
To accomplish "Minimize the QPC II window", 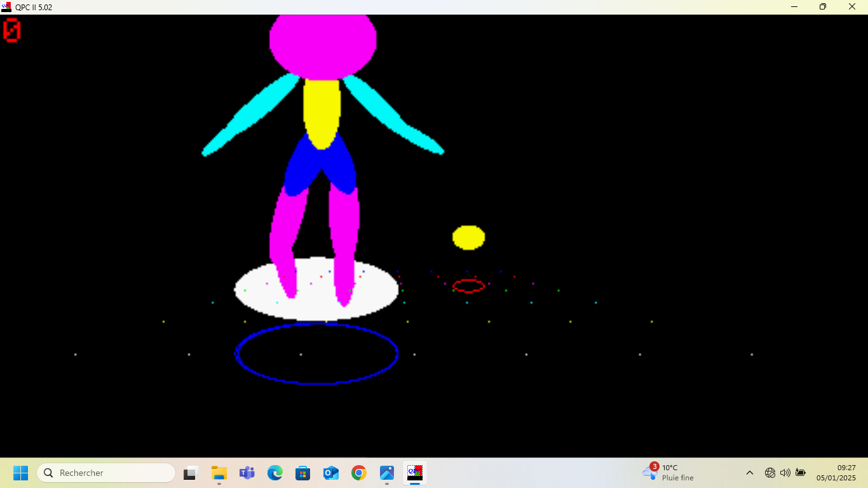I will 794,7.
